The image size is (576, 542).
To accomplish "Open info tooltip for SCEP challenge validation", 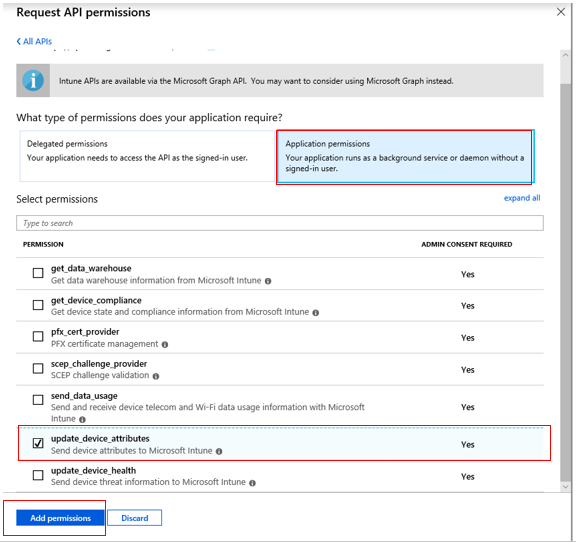I will pyautogui.click(x=156, y=376).
